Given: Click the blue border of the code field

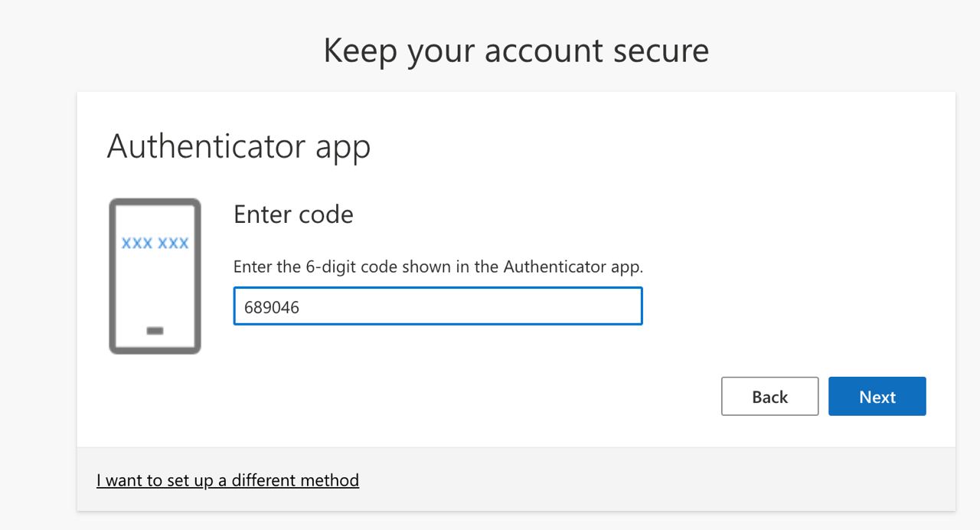Looking at the screenshot, I should click(438, 289).
